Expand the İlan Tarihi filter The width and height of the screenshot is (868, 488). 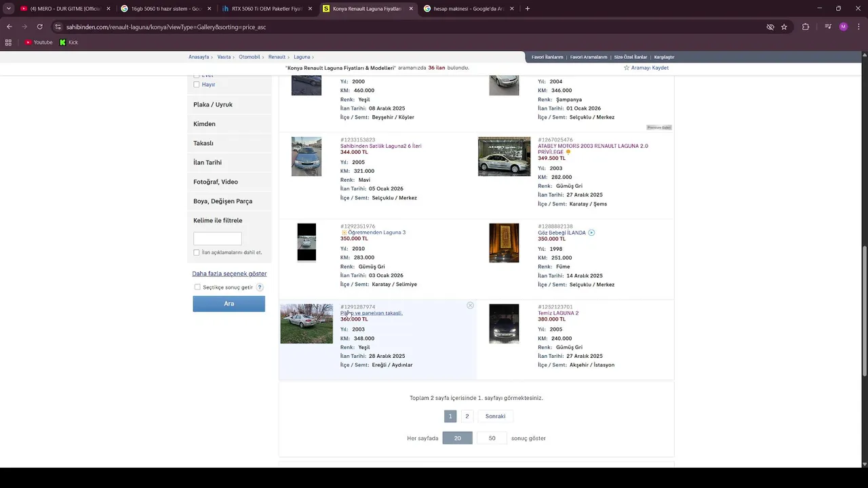(229, 163)
